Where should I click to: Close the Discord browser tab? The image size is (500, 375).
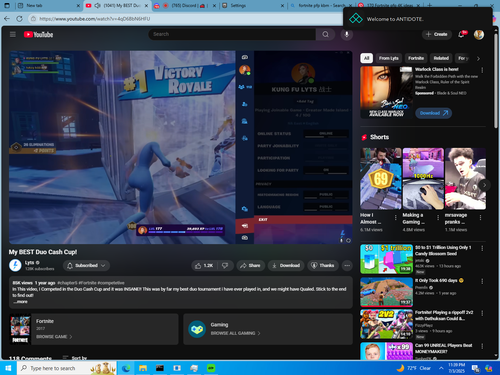[x=214, y=6]
